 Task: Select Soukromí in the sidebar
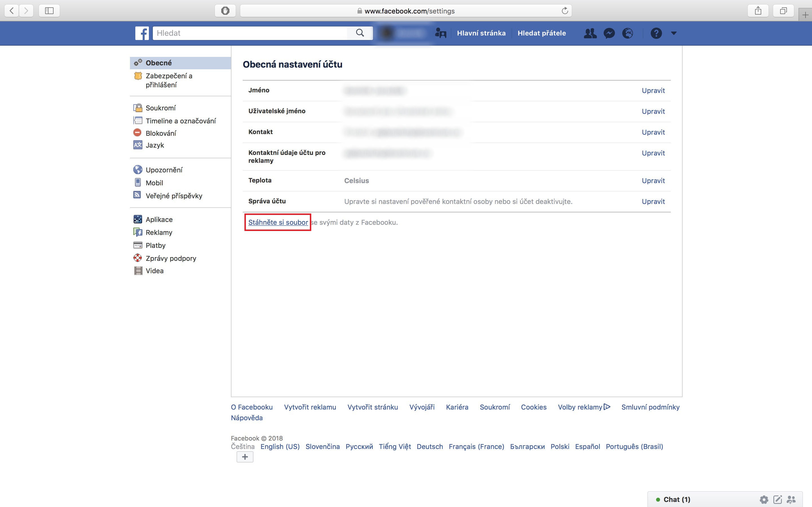[x=160, y=108]
